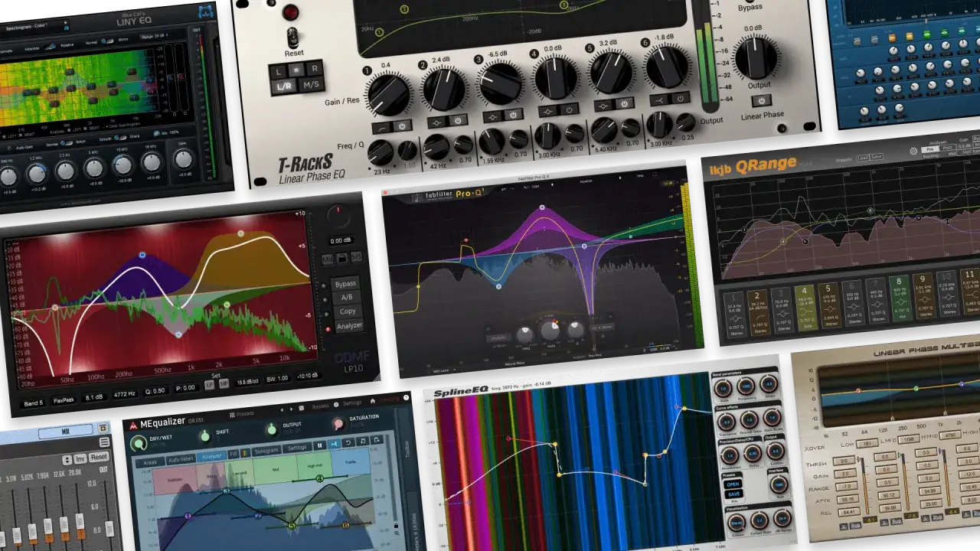Click the 18k Hz knob in Liny EQ
Screen dimensions: 980x551
coord(152,163)
